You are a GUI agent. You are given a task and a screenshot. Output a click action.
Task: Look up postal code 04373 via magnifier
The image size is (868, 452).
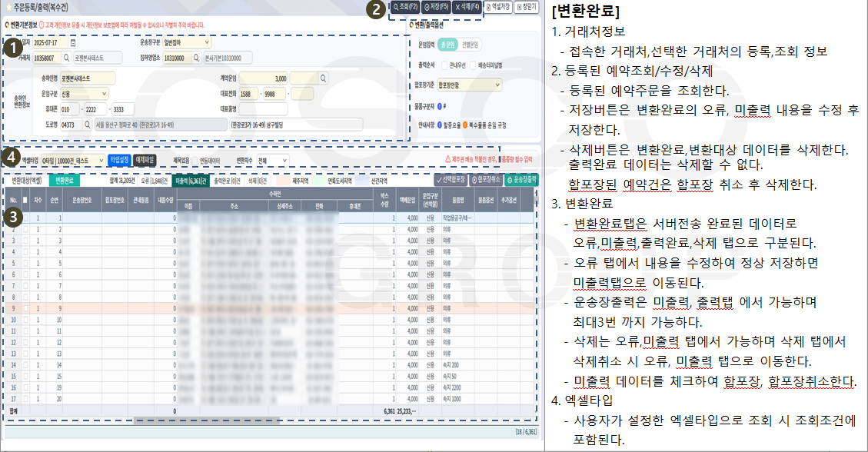[x=87, y=125]
